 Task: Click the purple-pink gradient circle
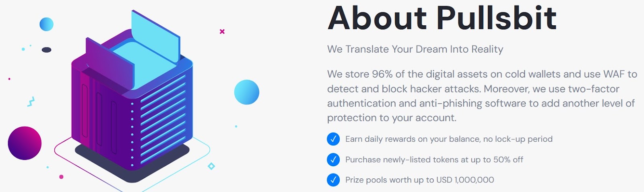25,143
